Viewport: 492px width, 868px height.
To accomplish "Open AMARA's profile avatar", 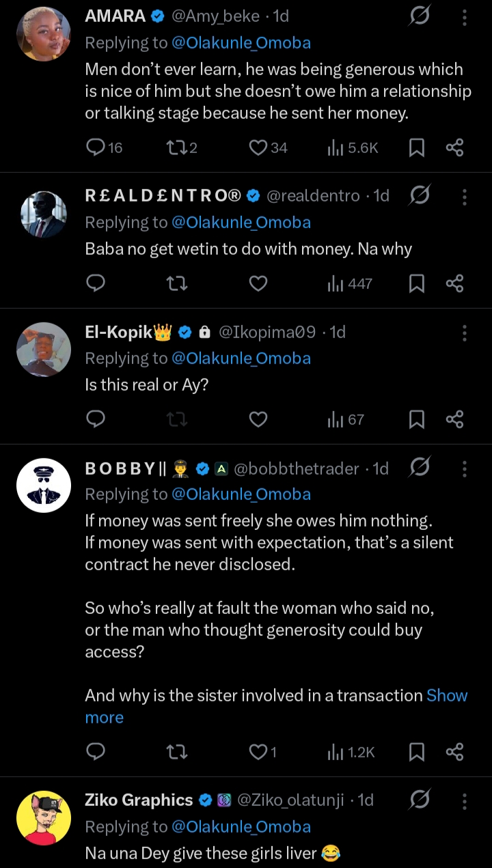I will [x=44, y=34].
